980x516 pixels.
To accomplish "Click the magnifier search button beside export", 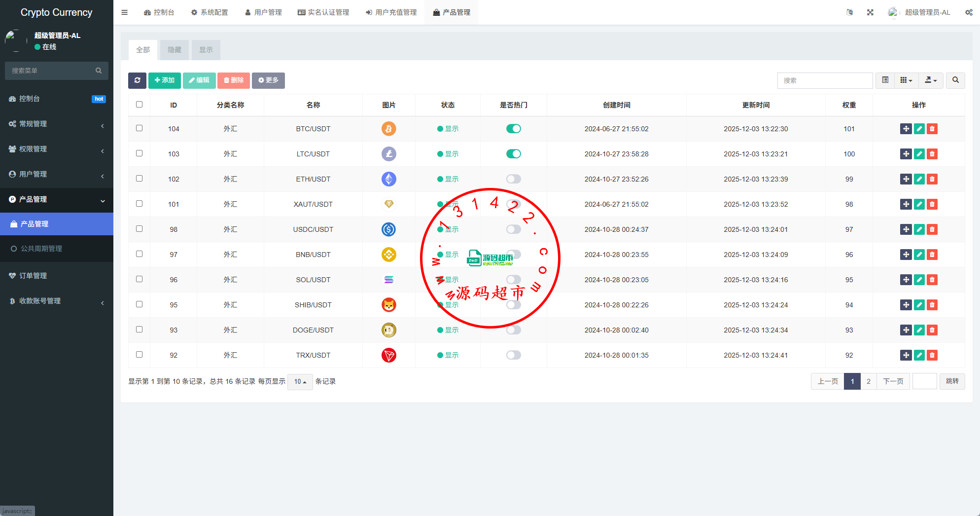I will [955, 80].
